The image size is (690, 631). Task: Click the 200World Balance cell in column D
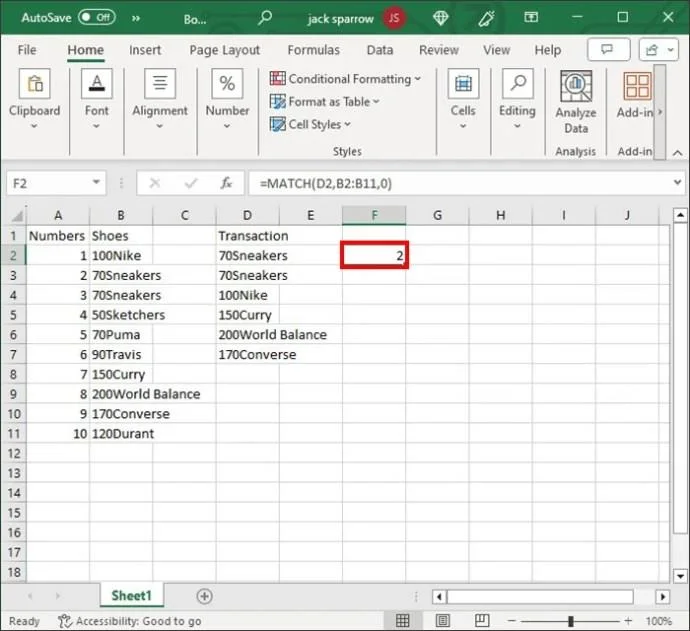click(272, 335)
